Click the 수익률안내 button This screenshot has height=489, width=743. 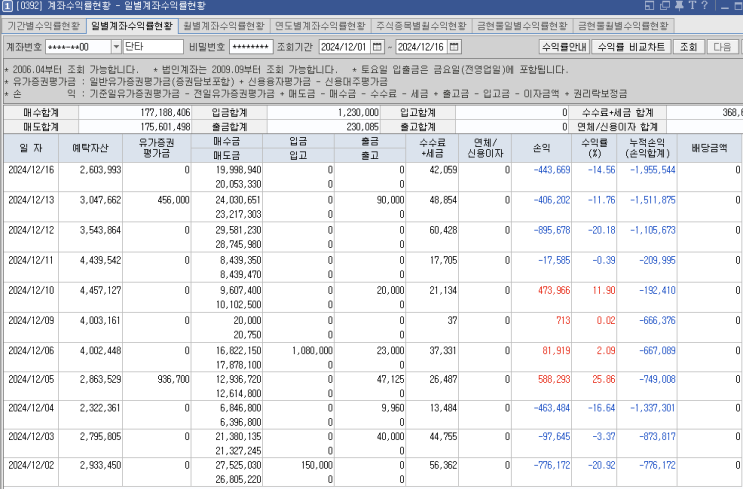(x=564, y=47)
